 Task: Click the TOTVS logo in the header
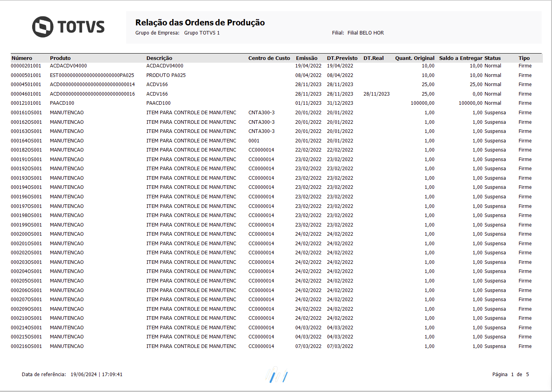(68, 27)
